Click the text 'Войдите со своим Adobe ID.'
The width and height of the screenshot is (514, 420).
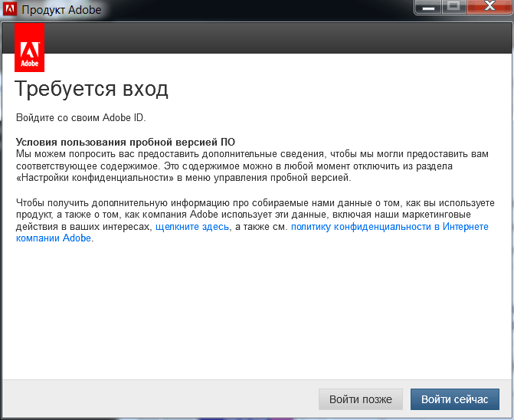81,118
